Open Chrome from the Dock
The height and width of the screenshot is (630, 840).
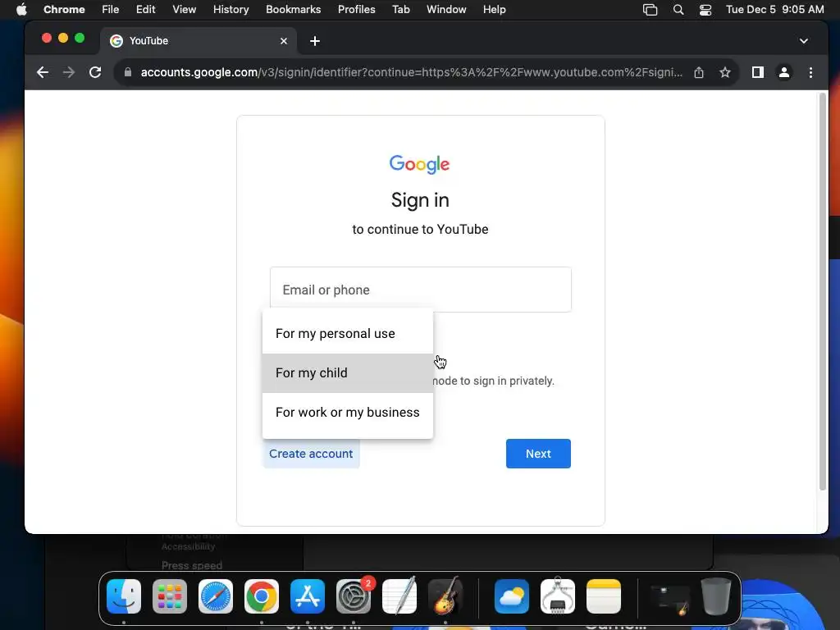(x=262, y=596)
